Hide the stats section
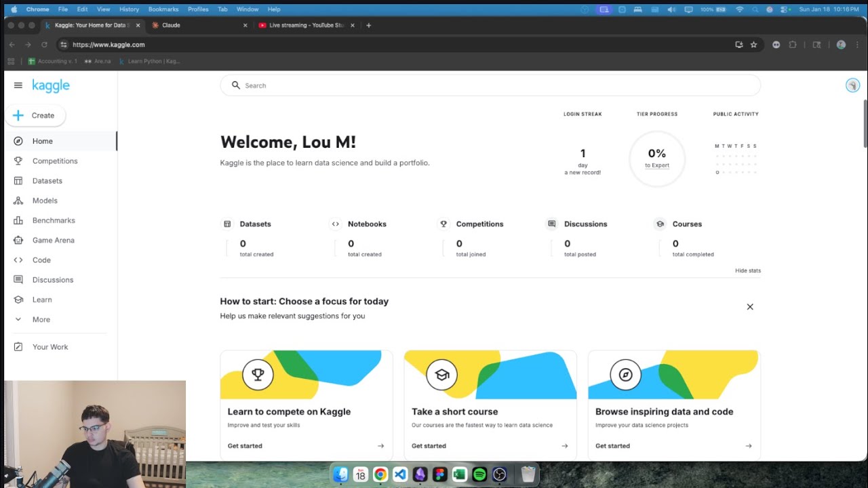The height and width of the screenshot is (488, 868). [748, 270]
